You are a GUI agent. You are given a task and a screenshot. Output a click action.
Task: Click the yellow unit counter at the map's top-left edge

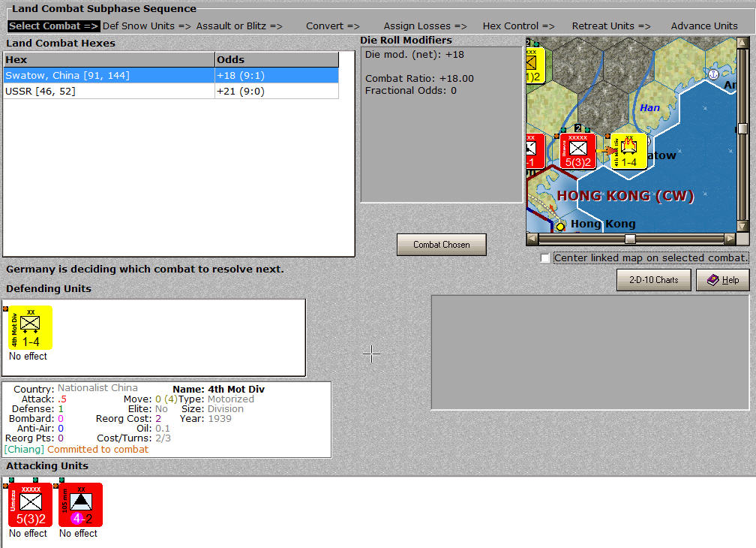(x=535, y=65)
